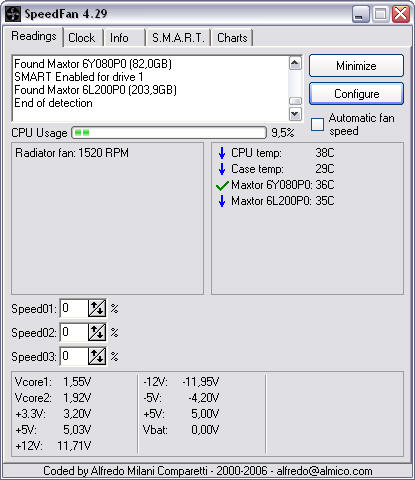The image size is (415, 480).
Task: Click the SpeedFan fan icon in title bar
Action: 13,14
